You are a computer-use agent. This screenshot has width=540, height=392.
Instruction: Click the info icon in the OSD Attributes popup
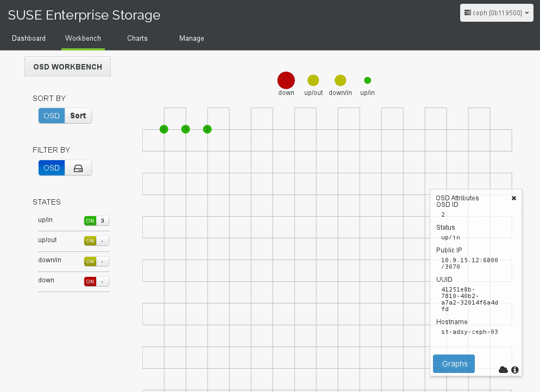coord(514,370)
